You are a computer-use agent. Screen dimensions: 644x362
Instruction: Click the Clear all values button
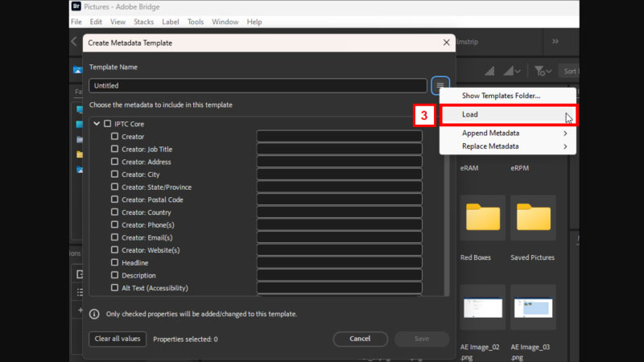click(x=118, y=339)
